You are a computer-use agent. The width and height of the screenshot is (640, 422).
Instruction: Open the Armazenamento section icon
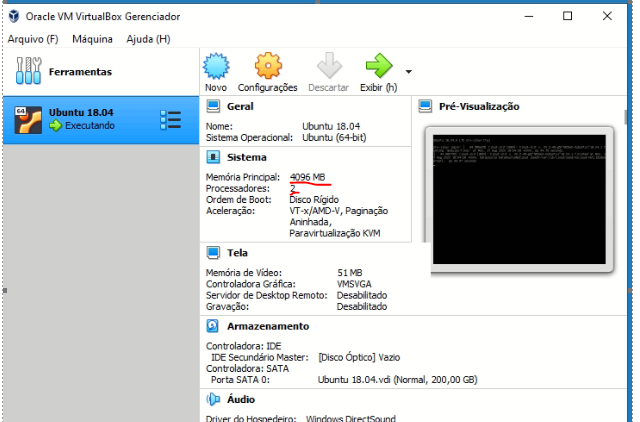tap(213, 326)
